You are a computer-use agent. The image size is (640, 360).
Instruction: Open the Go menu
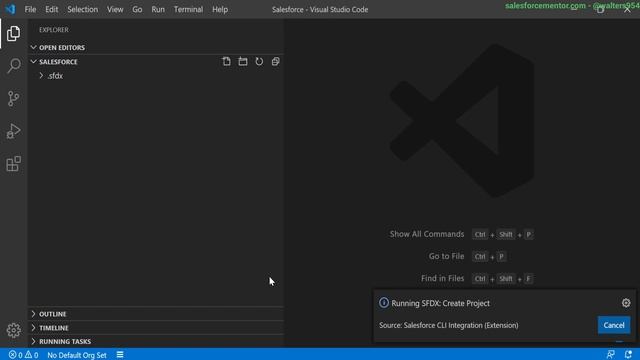137,9
